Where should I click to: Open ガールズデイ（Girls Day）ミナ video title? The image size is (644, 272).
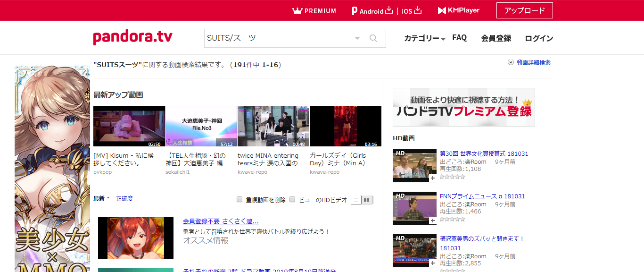[x=338, y=160]
